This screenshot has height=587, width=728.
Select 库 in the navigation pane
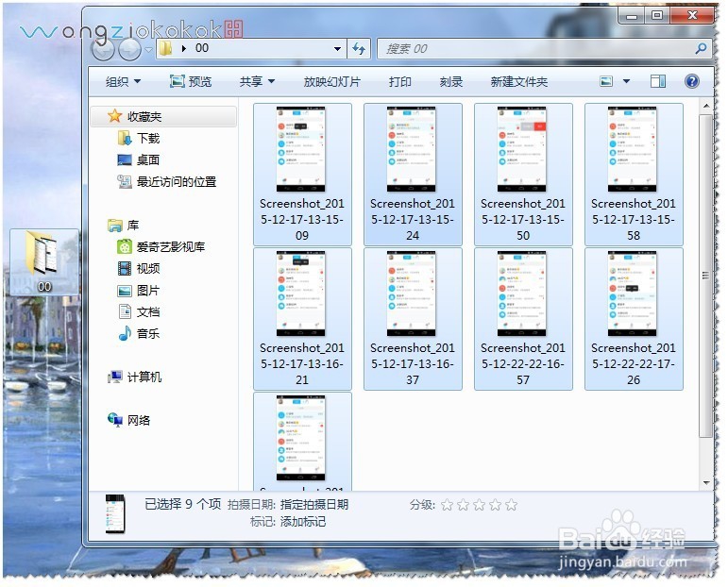[123, 226]
